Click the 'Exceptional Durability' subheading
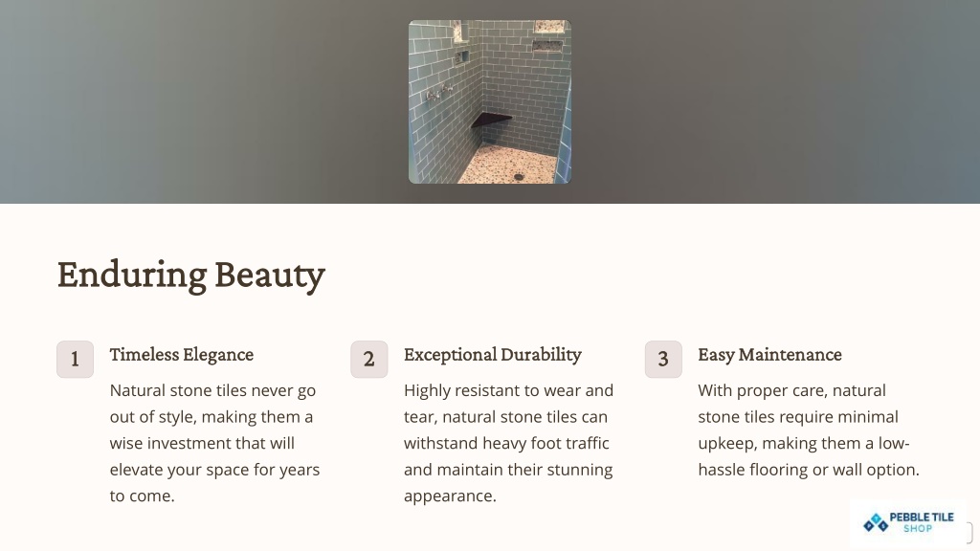980x551 pixels. pos(493,355)
